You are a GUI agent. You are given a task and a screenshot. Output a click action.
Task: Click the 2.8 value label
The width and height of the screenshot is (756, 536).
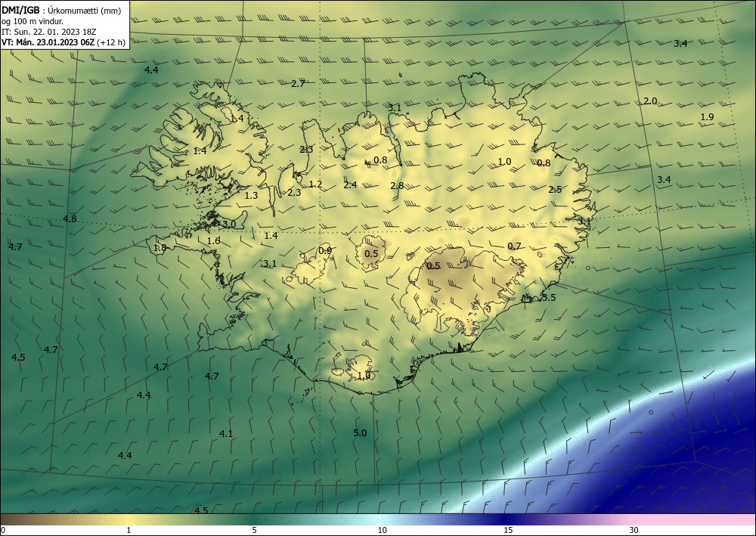click(x=397, y=185)
